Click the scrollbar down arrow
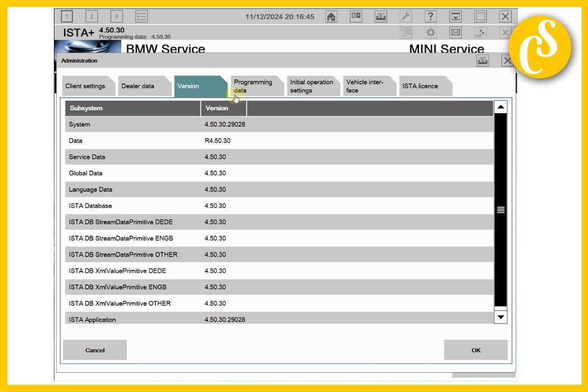Image resolution: width=588 pixels, height=392 pixels. pyautogui.click(x=500, y=317)
